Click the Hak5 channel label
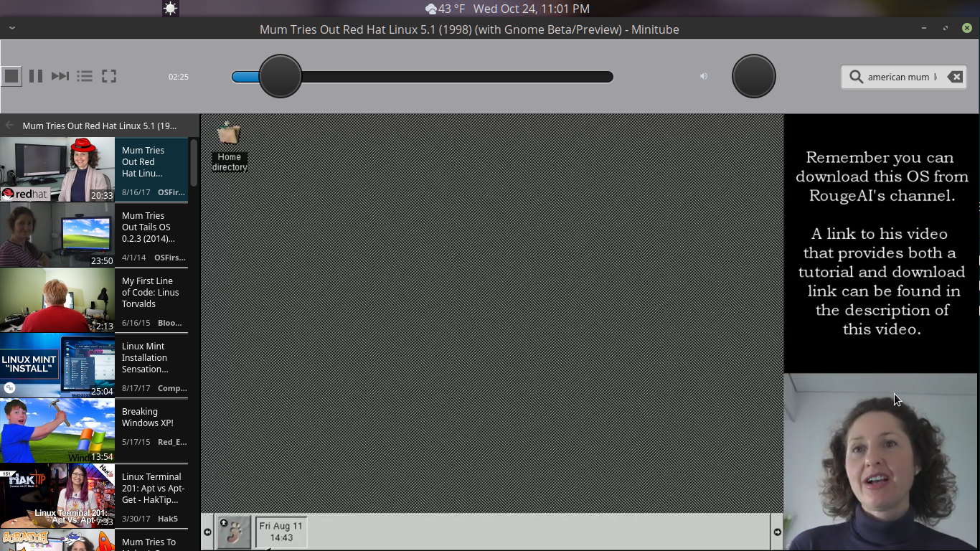 (x=168, y=519)
